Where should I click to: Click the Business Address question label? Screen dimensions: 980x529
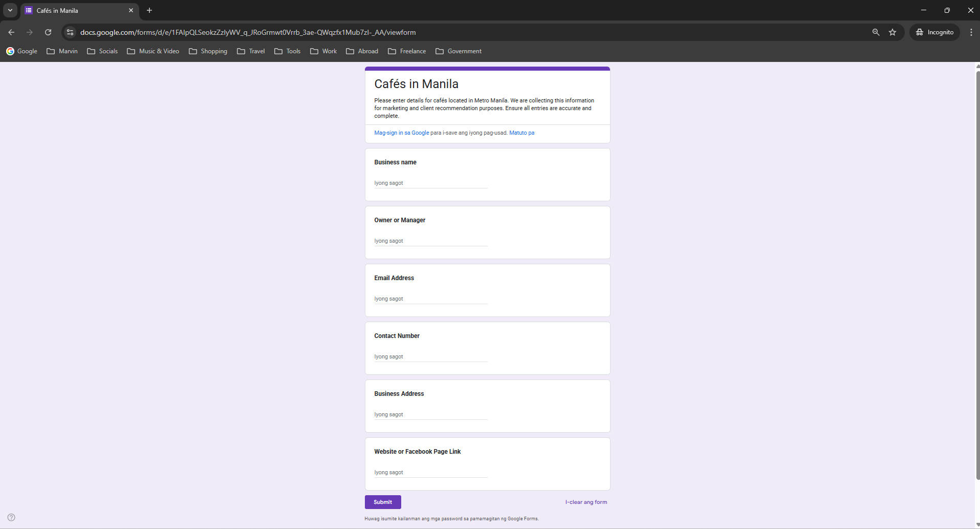coord(399,394)
